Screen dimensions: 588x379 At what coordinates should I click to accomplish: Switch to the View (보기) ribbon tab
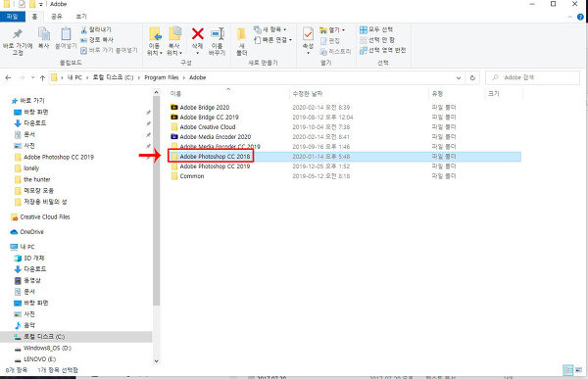(x=81, y=17)
